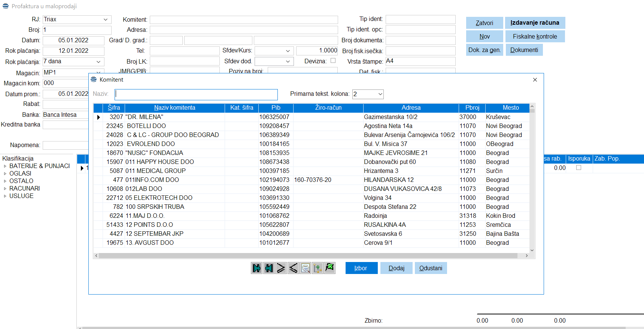Click the tree hierarchy icon

click(318, 268)
